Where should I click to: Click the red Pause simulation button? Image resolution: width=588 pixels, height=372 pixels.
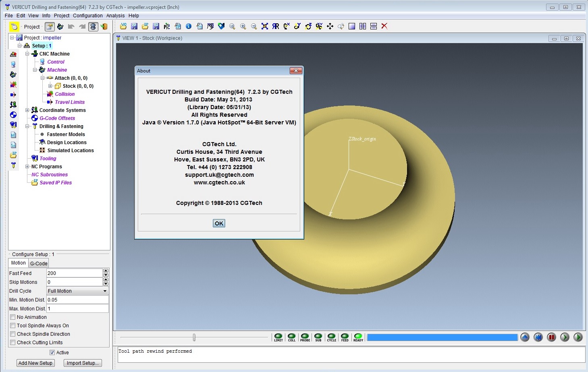pos(552,337)
